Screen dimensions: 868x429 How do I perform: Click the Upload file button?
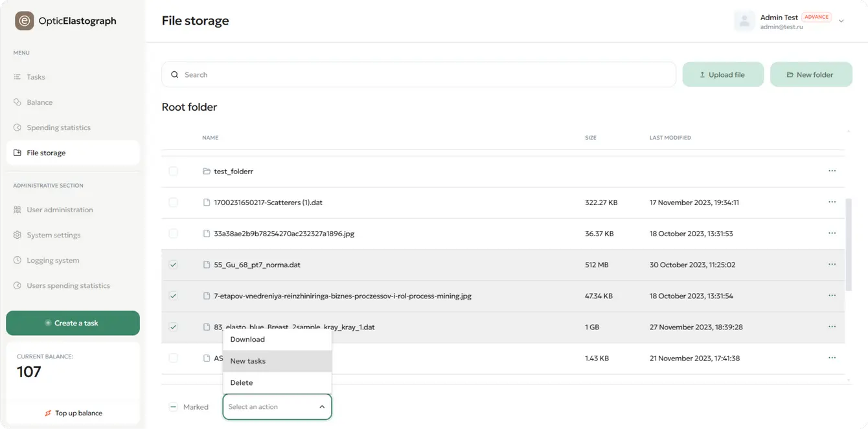722,75
